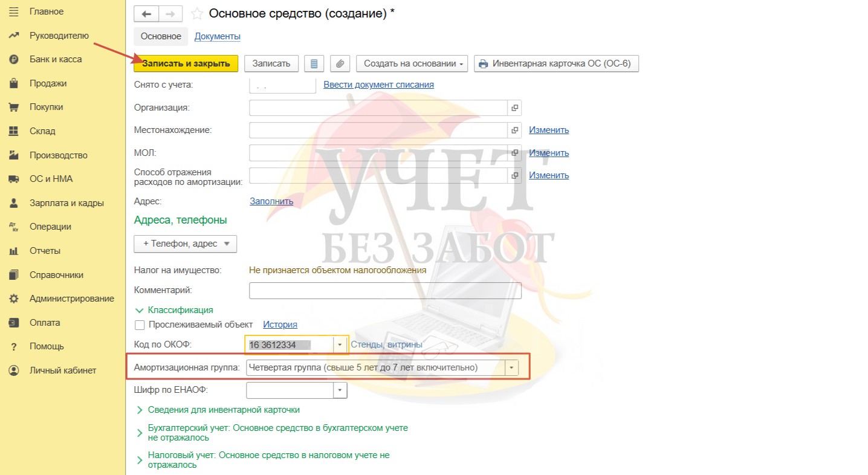The image size is (868, 475).
Task: Click the document report icon in toolbar
Action: click(314, 63)
